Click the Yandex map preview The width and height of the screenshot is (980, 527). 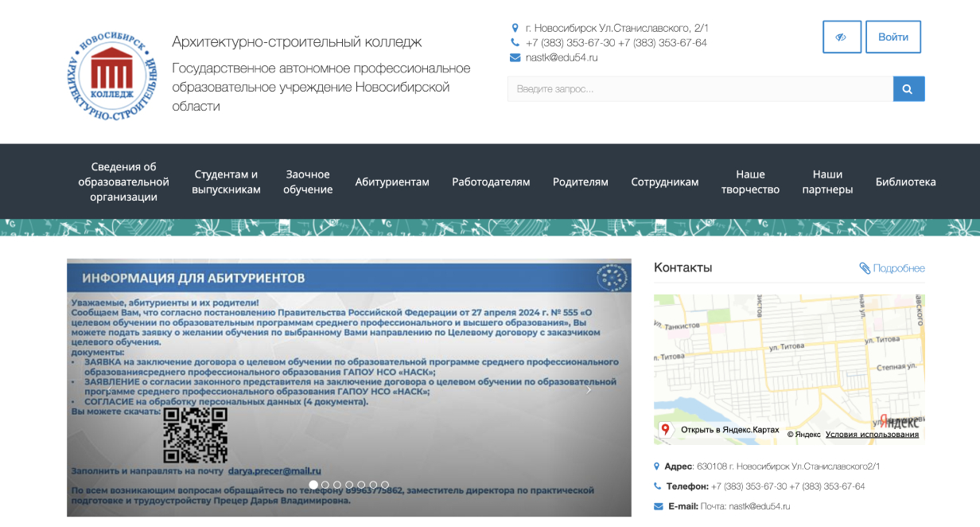tap(789, 369)
